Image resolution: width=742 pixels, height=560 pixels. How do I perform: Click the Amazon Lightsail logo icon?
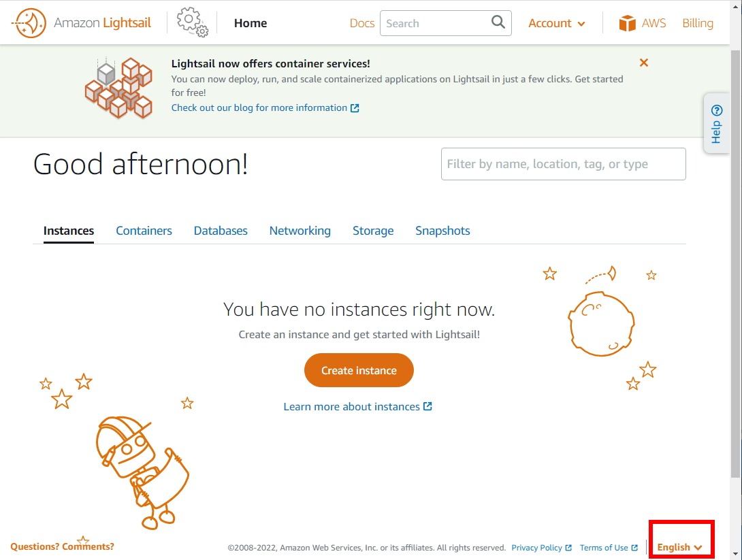tap(29, 22)
